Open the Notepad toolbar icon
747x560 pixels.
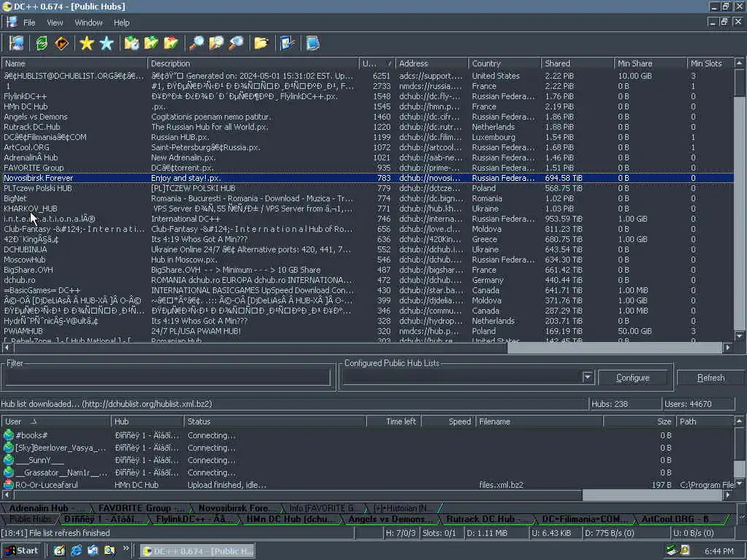(312, 43)
